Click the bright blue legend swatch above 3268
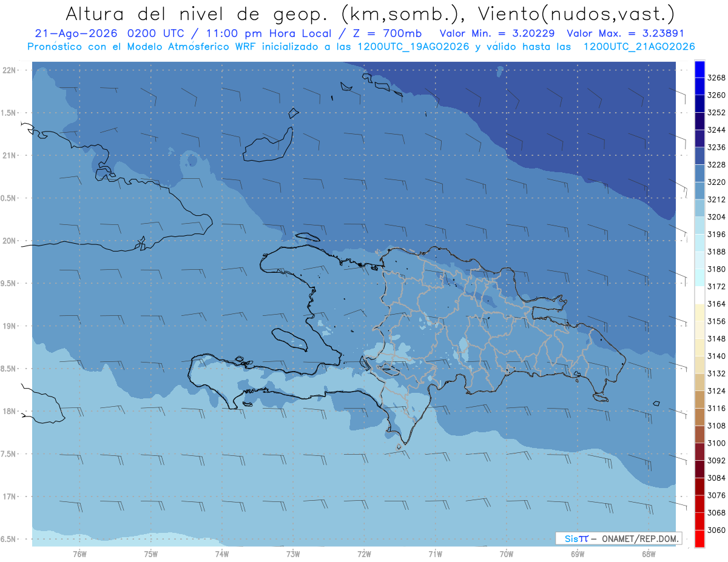The image size is (728, 562). [x=699, y=69]
